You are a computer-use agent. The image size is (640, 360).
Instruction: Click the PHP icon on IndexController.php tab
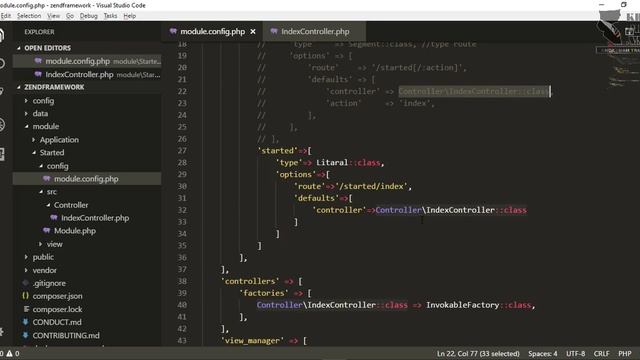pos(274,31)
